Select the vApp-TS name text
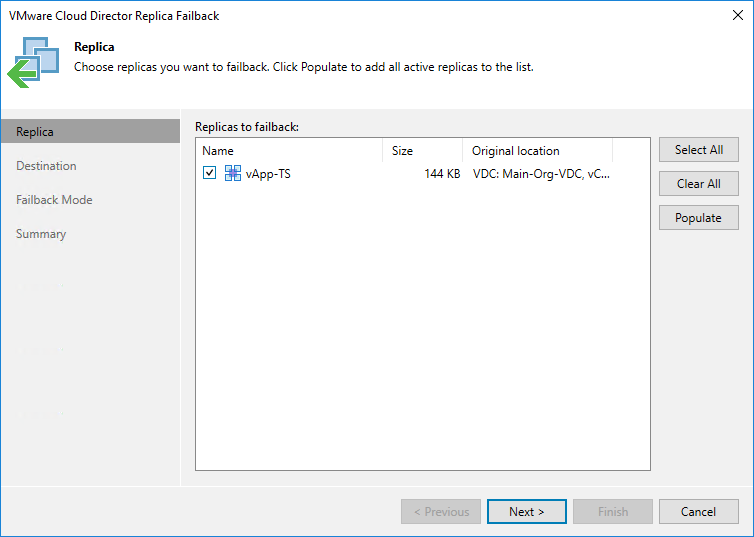Viewport: 754px width, 537px height. click(x=268, y=174)
